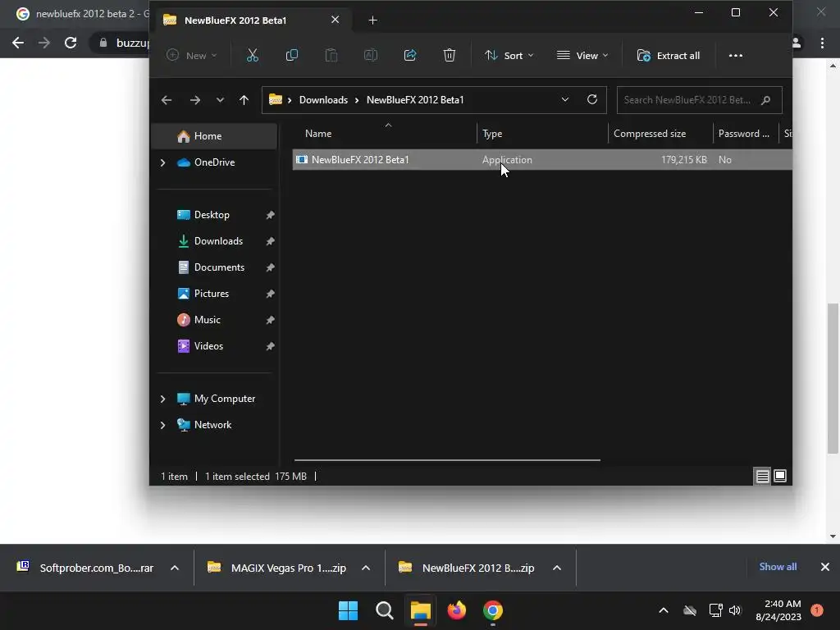Switch to details view layout icon

coord(762,476)
